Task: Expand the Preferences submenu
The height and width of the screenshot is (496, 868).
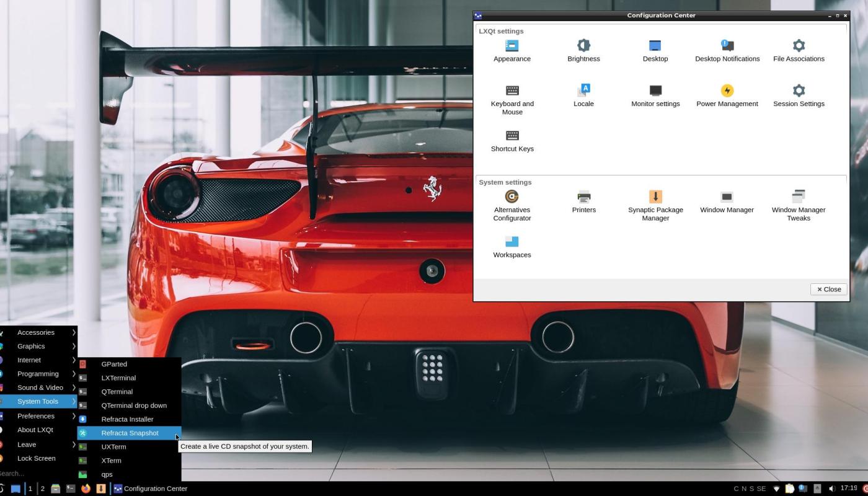Action: point(38,416)
